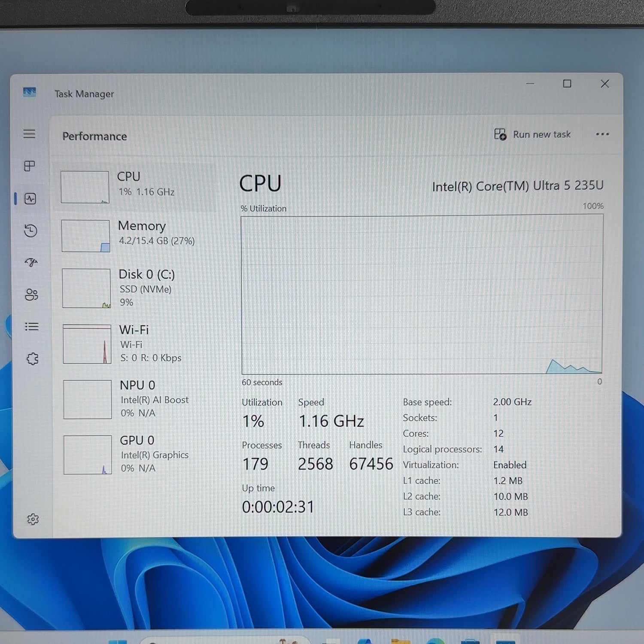Click the Memory usage 4.2/15.4 GB (27%) text
Viewport: 644px width, 644px height.
pyautogui.click(x=157, y=241)
